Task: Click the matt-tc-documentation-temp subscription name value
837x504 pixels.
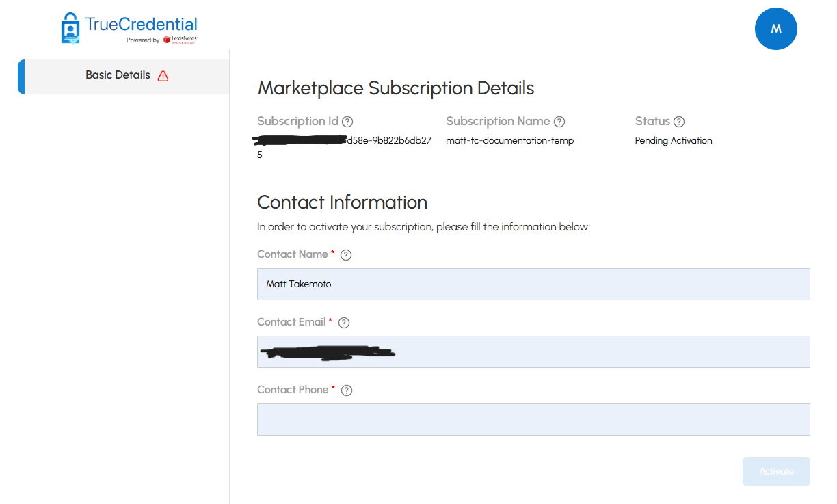Action: point(509,141)
